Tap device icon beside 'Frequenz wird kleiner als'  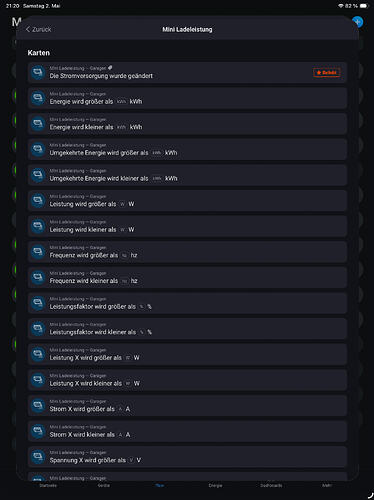(x=38, y=277)
